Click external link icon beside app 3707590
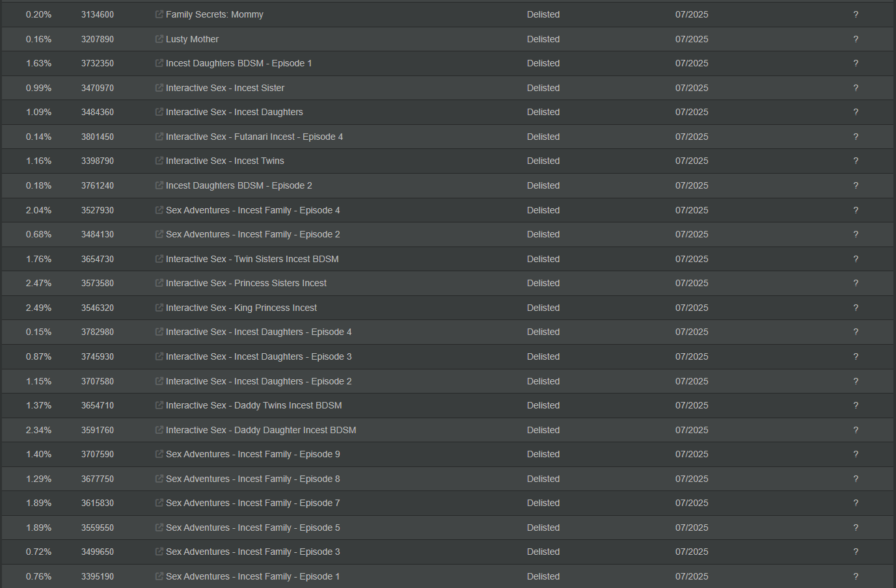Screen dimensions: 896x588 [159, 454]
